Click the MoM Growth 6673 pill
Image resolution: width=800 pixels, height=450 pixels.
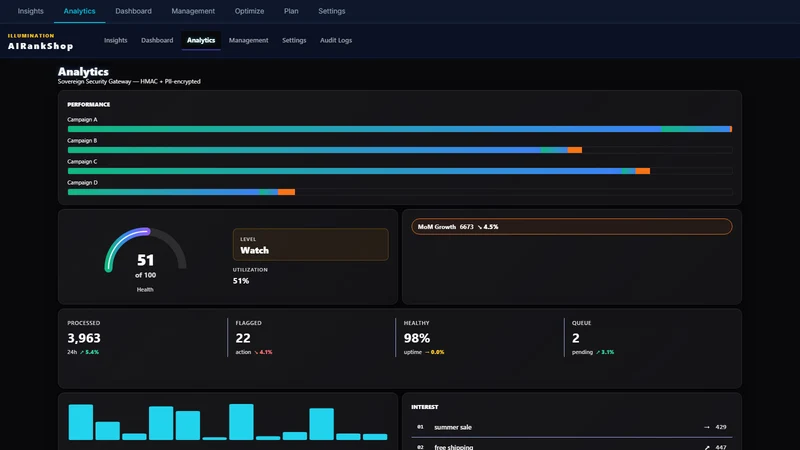pos(572,227)
